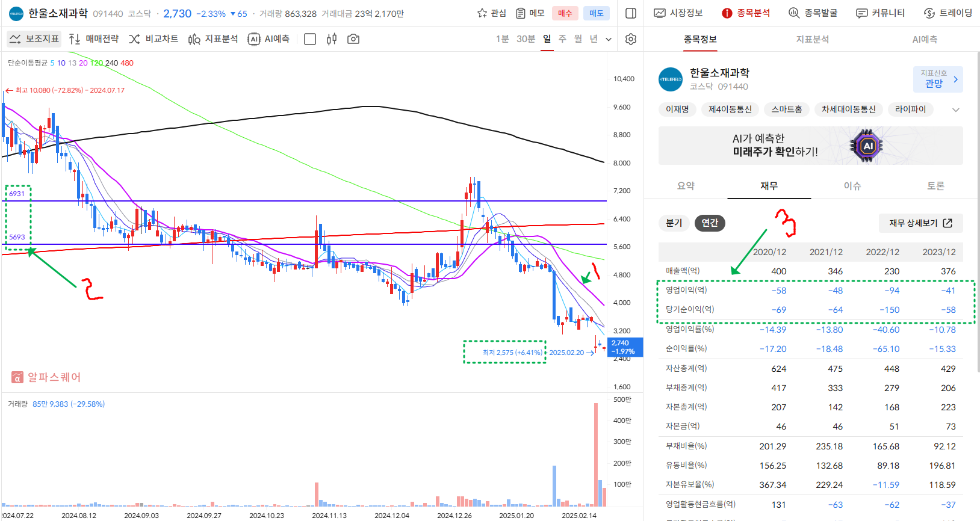Screen dimensions: 980x521
Task: Toggle 연간 annual view
Action: pos(710,223)
